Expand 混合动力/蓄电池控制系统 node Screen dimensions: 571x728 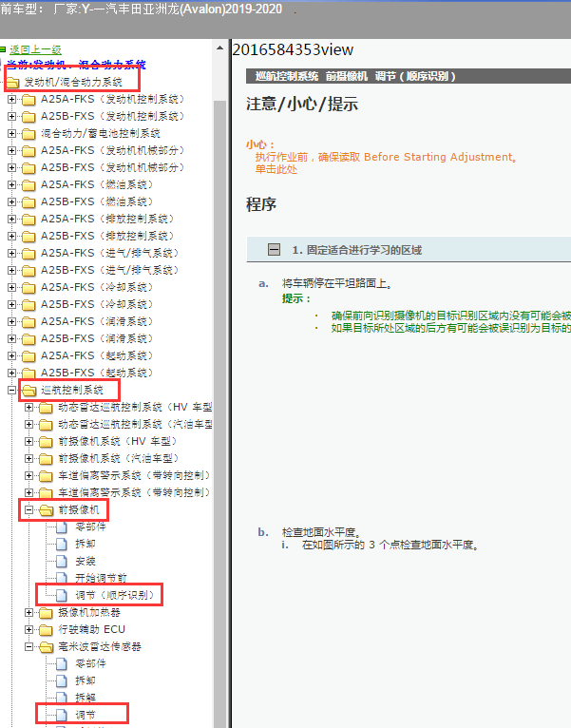coord(12,134)
